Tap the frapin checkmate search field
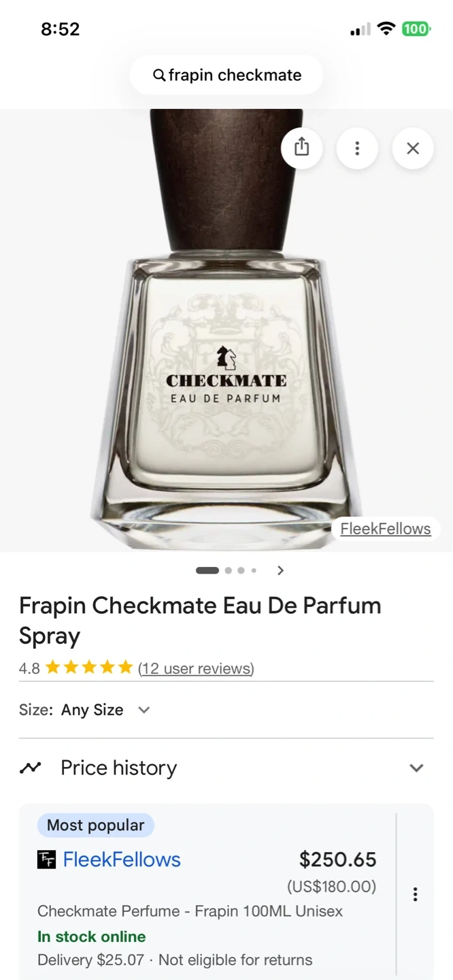The width and height of the screenshot is (453, 980). (x=227, y=75)
